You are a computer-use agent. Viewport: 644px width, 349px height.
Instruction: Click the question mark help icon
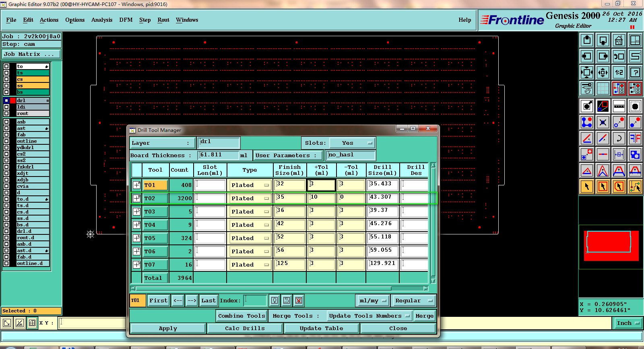coord(635,72)
